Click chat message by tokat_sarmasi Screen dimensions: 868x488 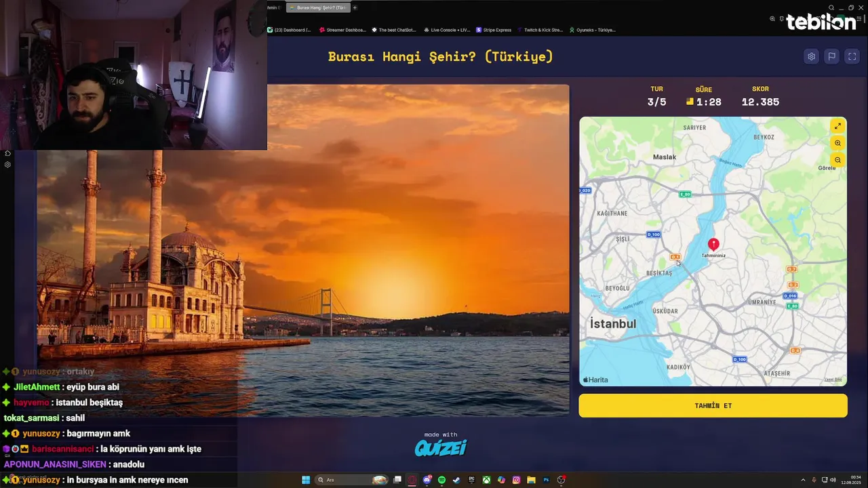44,418
